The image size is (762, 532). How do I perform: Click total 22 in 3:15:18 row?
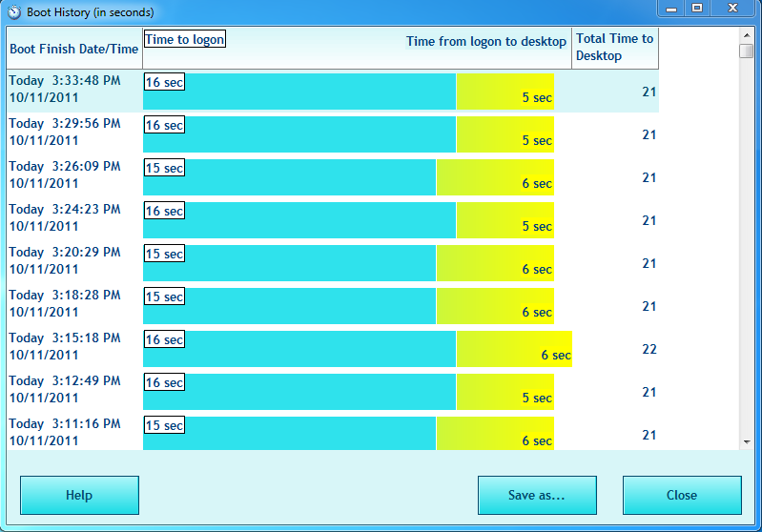click(649, 349)
